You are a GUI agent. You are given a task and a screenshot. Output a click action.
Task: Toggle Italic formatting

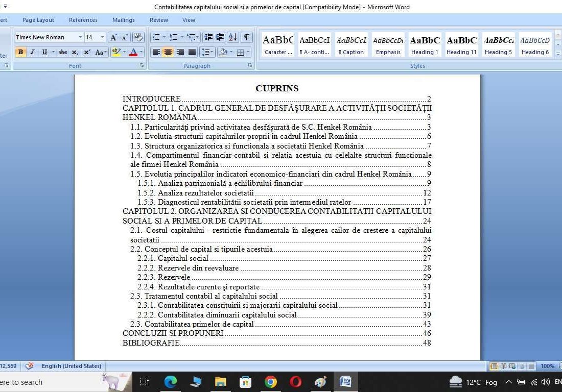[32, 52]
